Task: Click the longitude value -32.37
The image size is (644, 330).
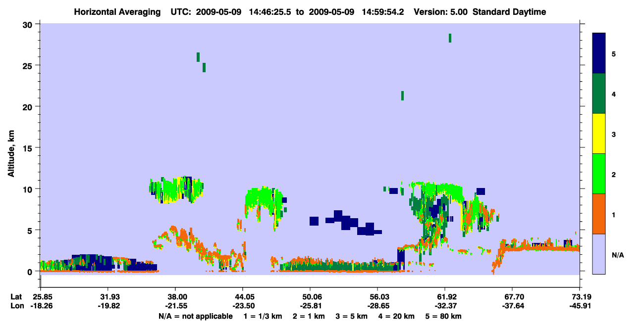Action: point(445,306)
